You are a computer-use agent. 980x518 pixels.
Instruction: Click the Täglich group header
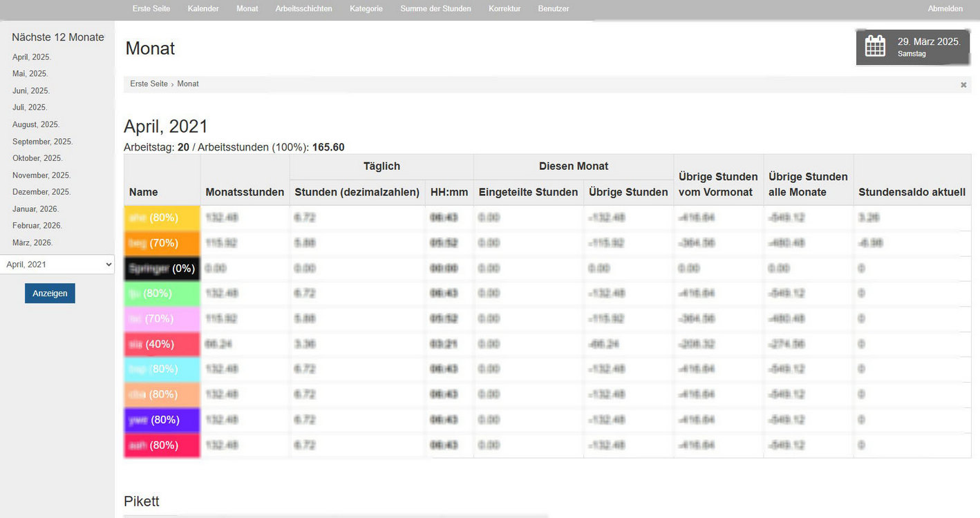(381, 166)
